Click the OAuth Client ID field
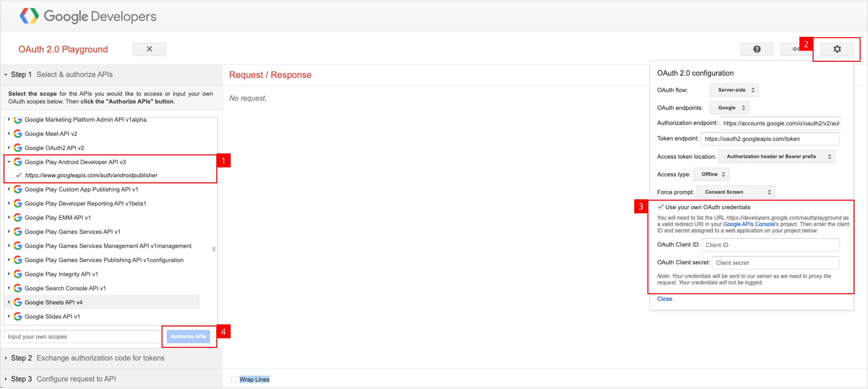The image size is (868, 389). coord(770,245)
